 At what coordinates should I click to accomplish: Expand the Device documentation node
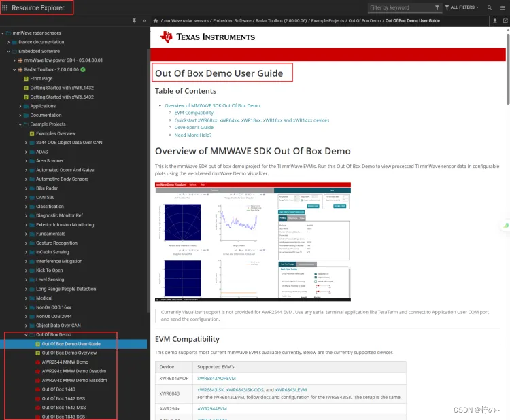click(x=8, y=42)
